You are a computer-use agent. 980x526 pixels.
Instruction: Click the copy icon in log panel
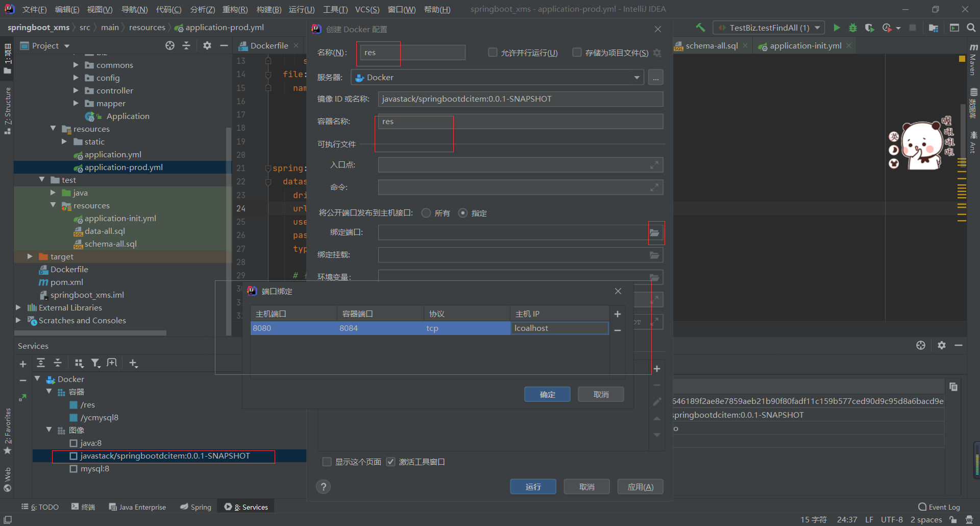[x=953, y=387]
